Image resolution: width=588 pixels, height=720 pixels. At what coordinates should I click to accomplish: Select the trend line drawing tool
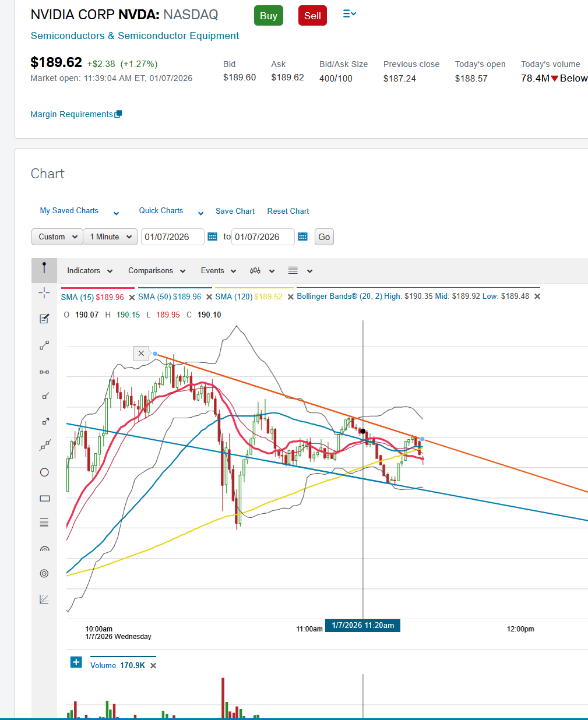pos(44,345)
